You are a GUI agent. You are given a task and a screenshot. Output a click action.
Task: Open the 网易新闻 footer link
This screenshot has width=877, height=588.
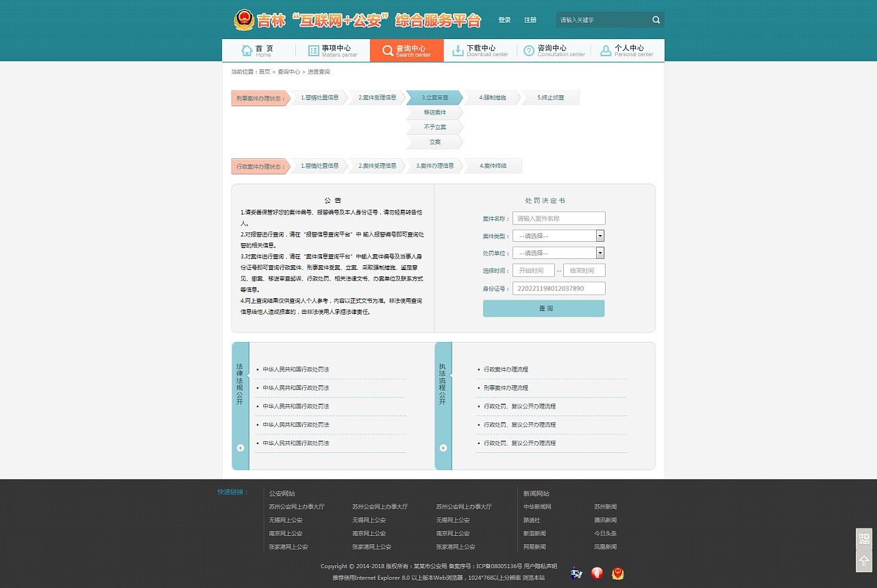click(x=534, y=547)
